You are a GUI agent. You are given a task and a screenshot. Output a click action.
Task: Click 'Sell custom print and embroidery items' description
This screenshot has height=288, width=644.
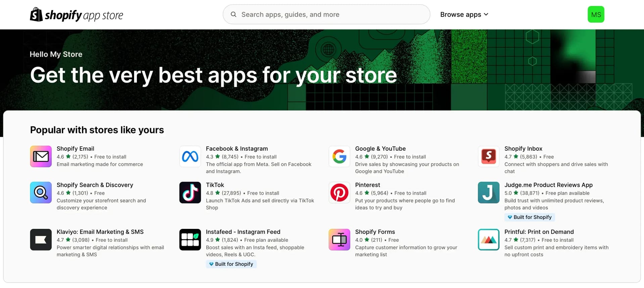coord(556,251)
